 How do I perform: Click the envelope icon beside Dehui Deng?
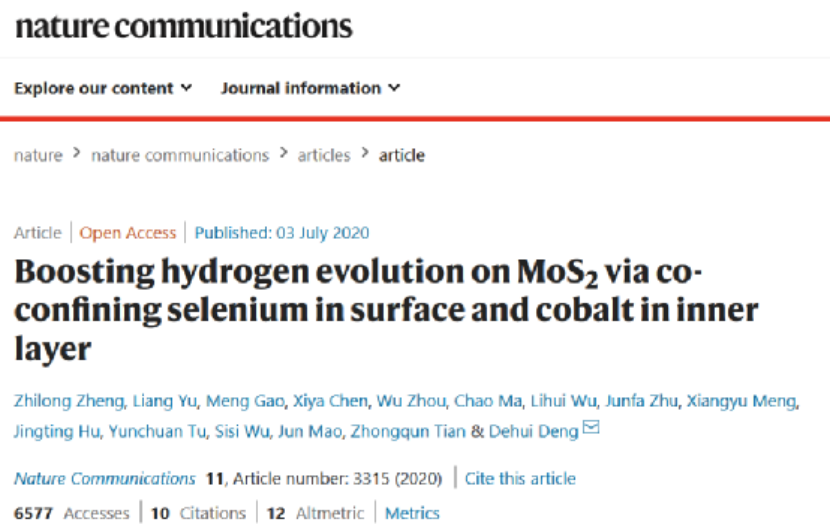591,427
